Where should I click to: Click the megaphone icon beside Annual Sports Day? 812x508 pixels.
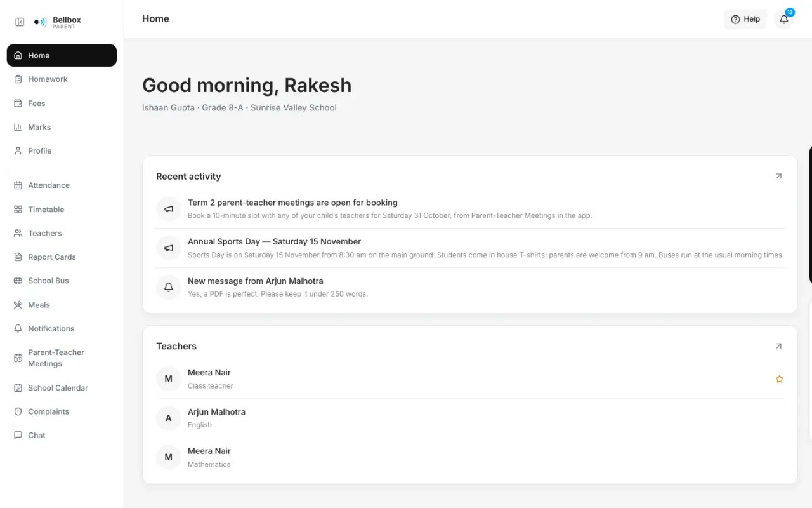[169, 248]
